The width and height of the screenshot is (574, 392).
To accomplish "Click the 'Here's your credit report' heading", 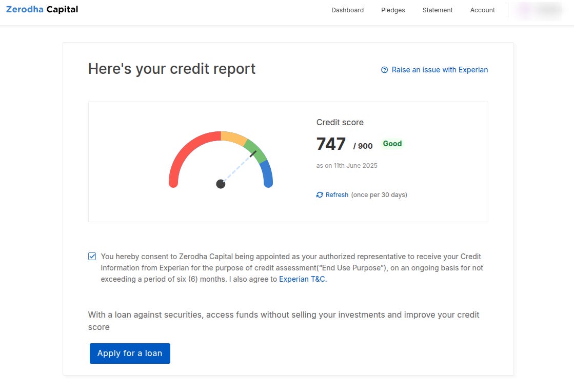I will 172,69.
